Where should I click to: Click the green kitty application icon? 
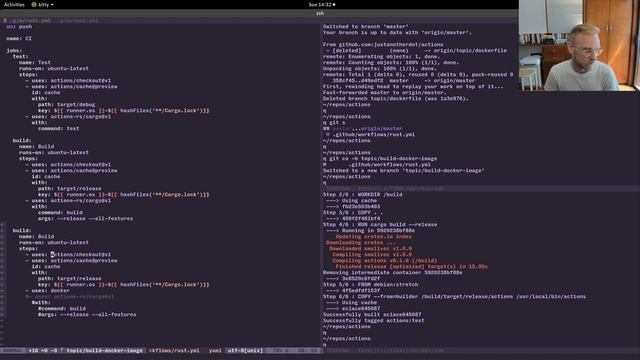(34, 4)
